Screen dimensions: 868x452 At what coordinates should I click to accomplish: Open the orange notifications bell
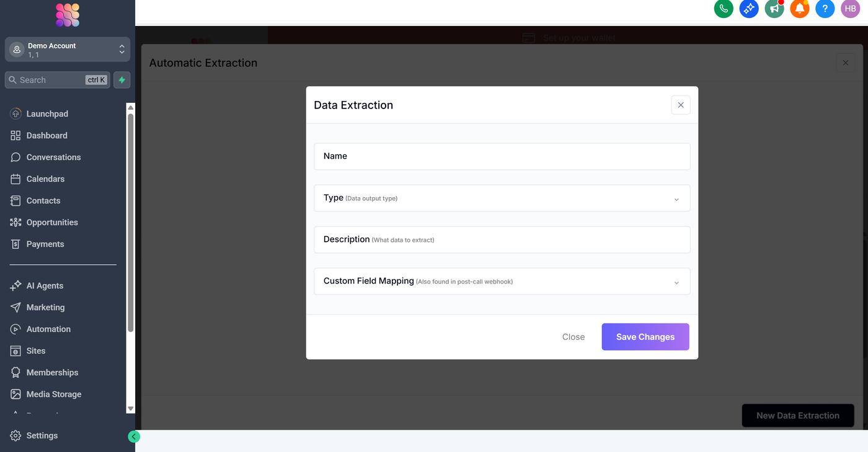[x=800, y=9]
